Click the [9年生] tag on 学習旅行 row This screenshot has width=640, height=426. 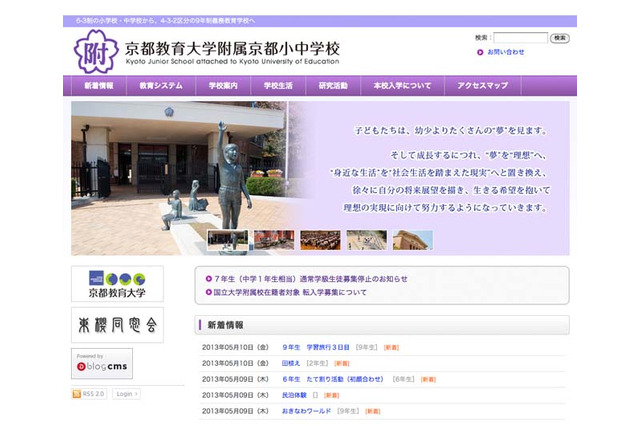(x=367, y=347)
